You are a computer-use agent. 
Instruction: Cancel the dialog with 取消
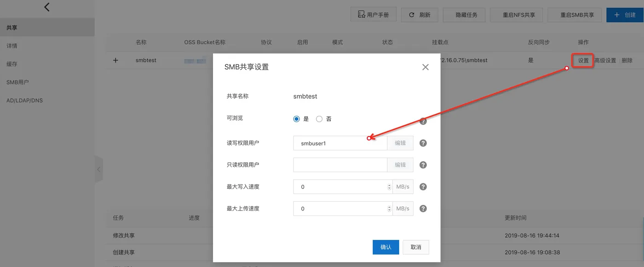pos(416,247)
